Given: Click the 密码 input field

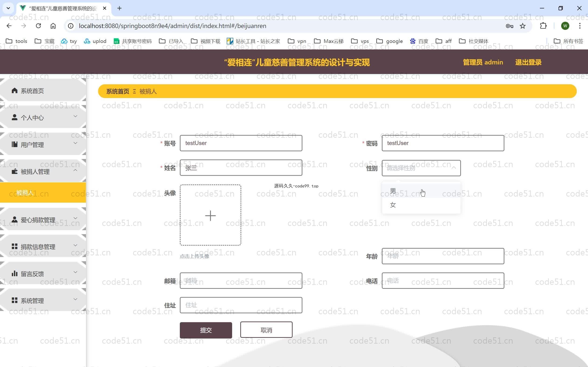Looking at the screenshot, I should pos(443,143).
